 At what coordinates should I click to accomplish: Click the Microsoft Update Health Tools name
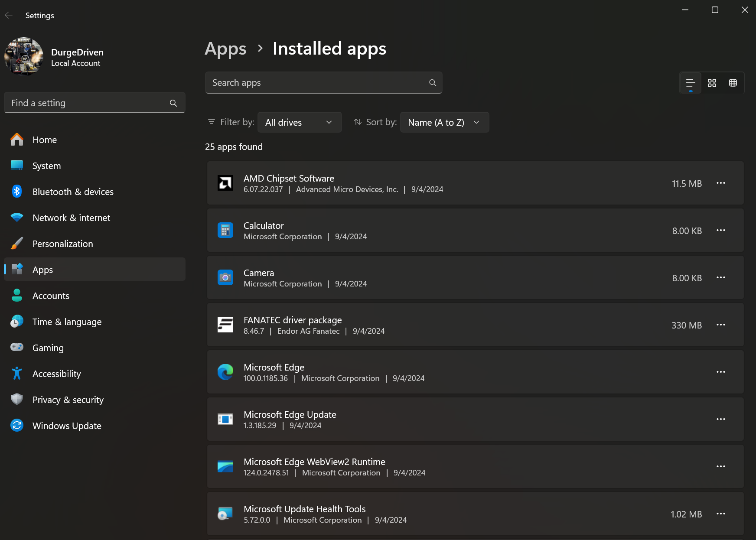(x=304, y=509)
